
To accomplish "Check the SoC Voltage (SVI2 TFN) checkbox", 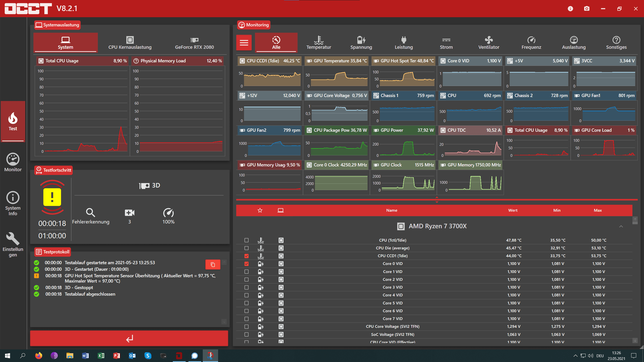I will (x=247, y=335).
